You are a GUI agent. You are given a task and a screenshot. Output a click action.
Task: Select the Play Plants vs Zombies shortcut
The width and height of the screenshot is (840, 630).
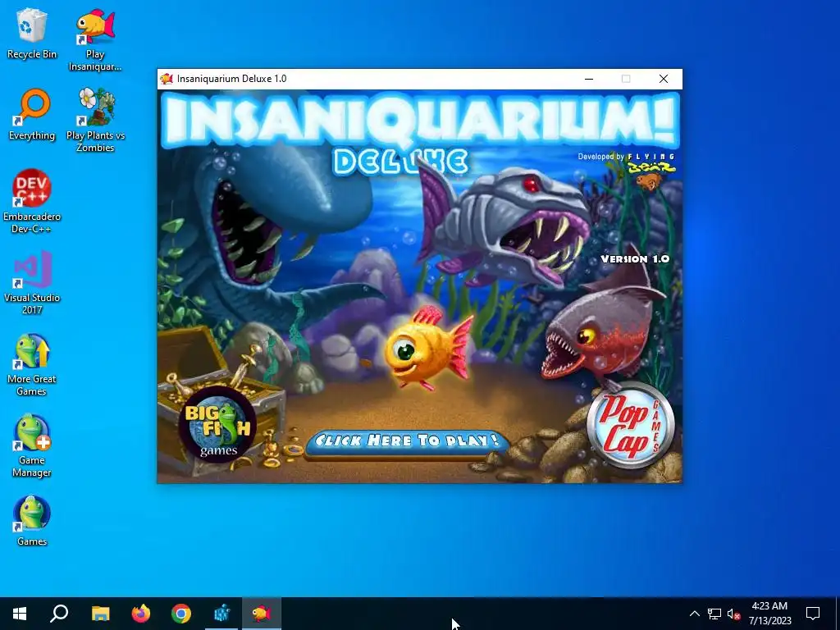click(95, 120)
